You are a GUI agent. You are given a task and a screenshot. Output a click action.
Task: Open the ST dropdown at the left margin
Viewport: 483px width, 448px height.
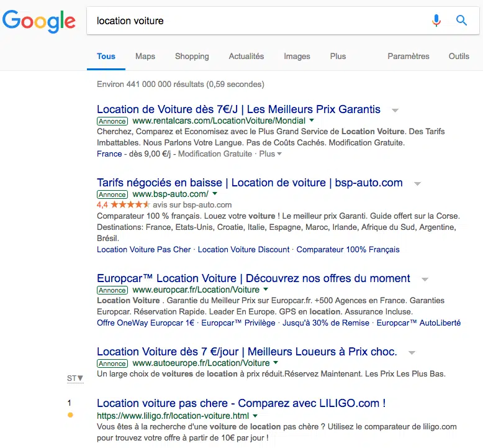(75, 378)
